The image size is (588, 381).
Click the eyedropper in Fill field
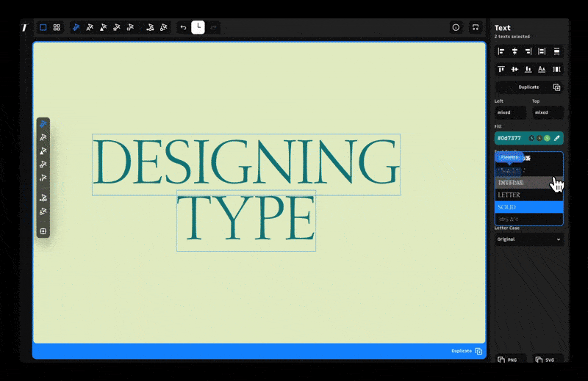pyautogui.click(x=557, y=138)
